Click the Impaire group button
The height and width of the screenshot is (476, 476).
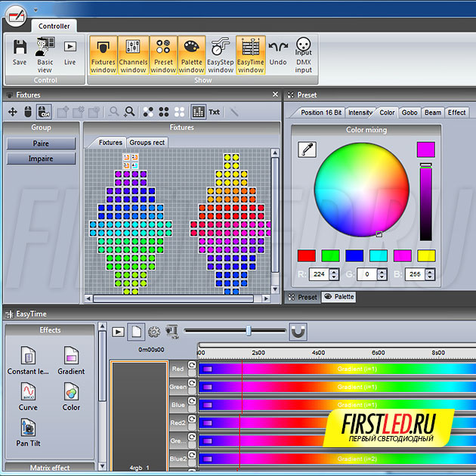click(42, 159)
